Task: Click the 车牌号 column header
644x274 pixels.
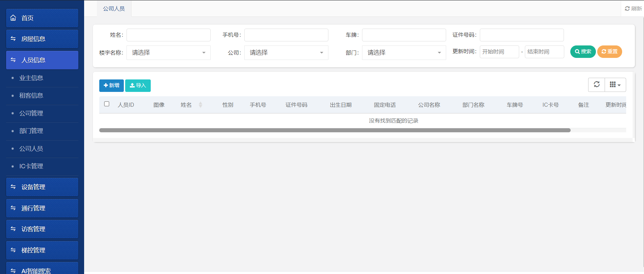Action: (515, 105)
